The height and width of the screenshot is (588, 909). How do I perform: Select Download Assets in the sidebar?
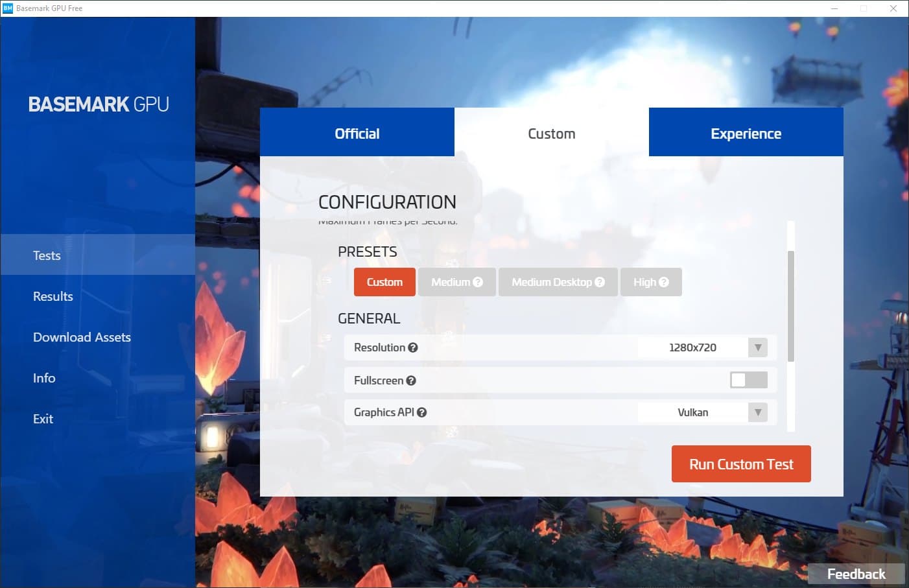[x=82, y=336]
